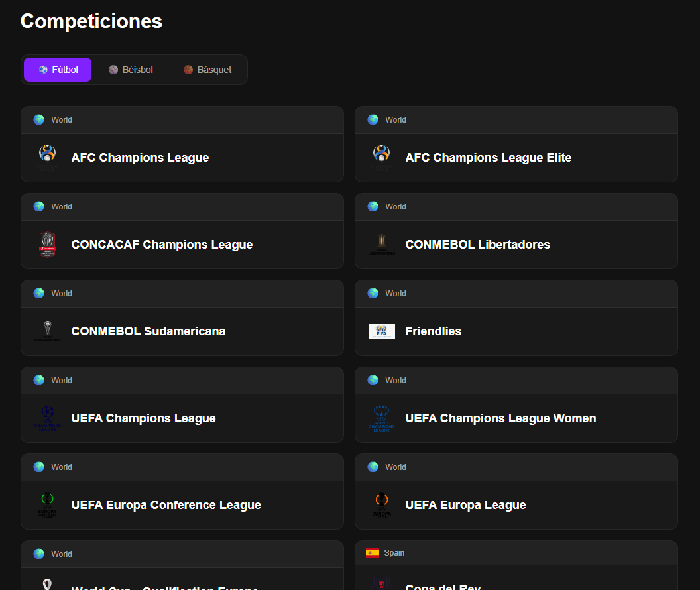Click the Spain flag icon
The width and height of the screenshot is (700, 590).
click(x=373, y=552)
